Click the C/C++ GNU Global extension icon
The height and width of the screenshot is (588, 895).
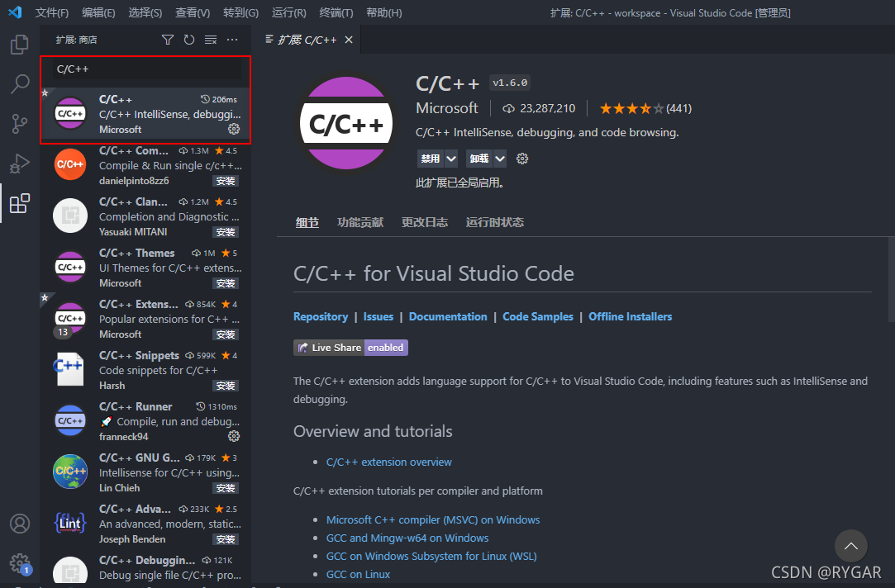click(x=69, y=471)
